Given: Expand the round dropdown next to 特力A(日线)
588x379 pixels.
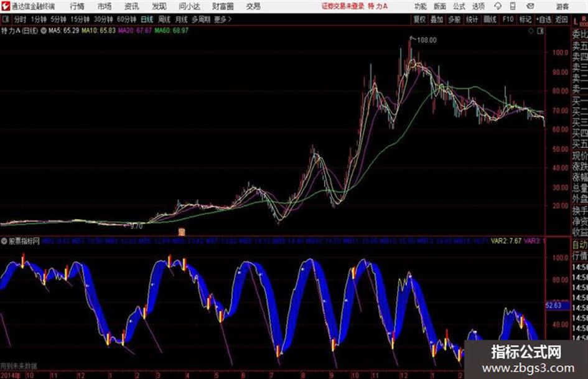Looking at the screenshot, I should coord(44,30).
